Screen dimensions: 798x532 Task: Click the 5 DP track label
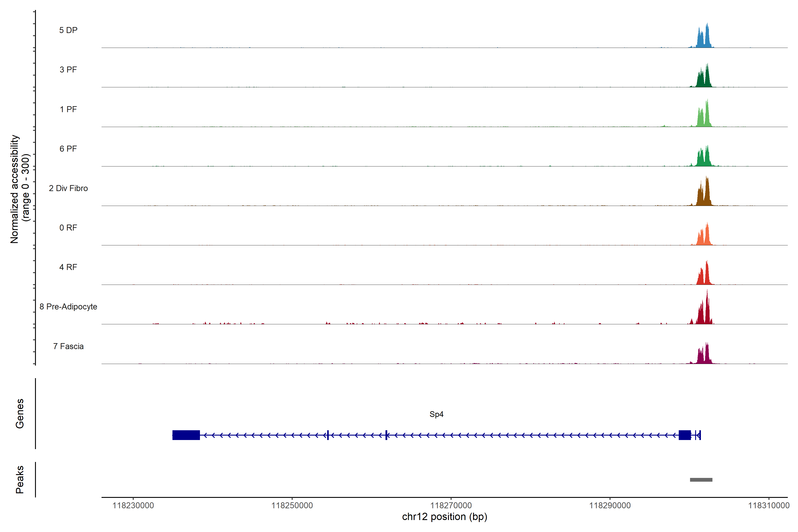[x=68, y=30]
